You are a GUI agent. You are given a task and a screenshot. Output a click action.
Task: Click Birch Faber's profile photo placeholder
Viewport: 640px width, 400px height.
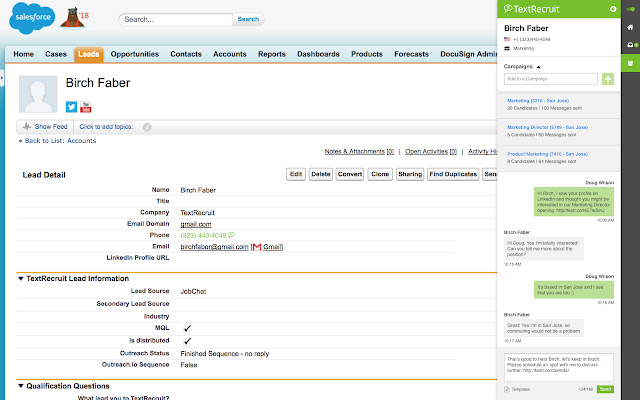point(38,94)
